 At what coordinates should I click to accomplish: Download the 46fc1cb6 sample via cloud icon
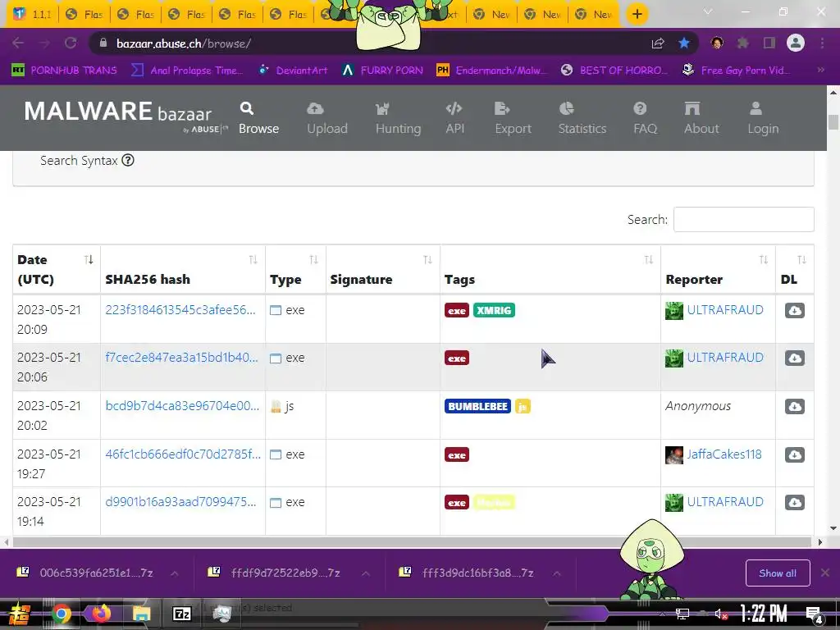794,454
